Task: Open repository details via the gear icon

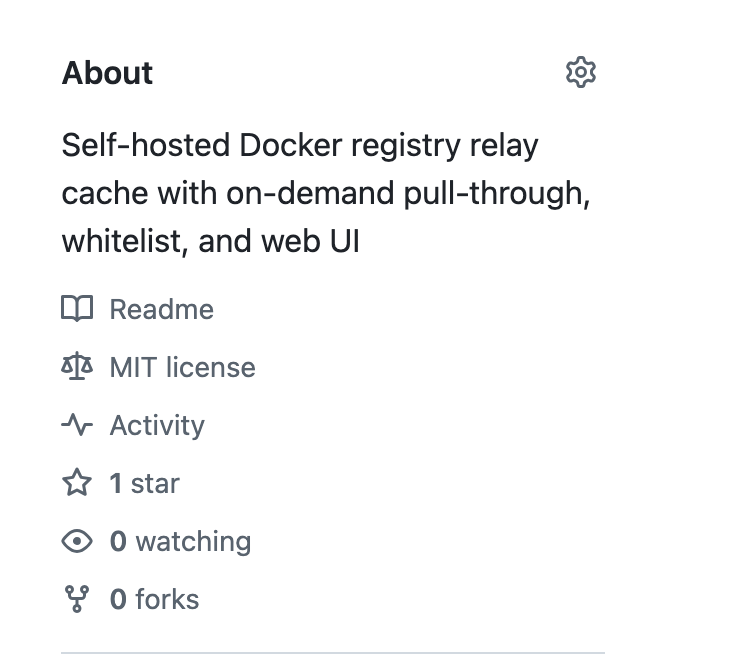Action: (x=580, y=72)
